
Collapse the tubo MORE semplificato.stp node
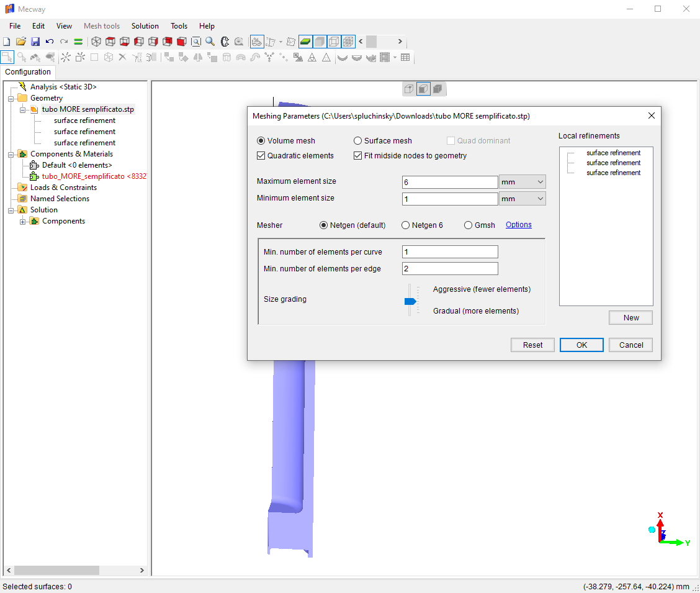click(22, 109)
